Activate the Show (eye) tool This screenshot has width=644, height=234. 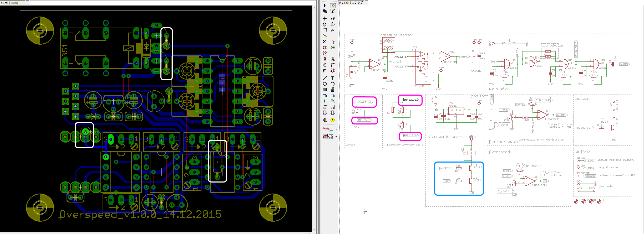coord(333,6)
